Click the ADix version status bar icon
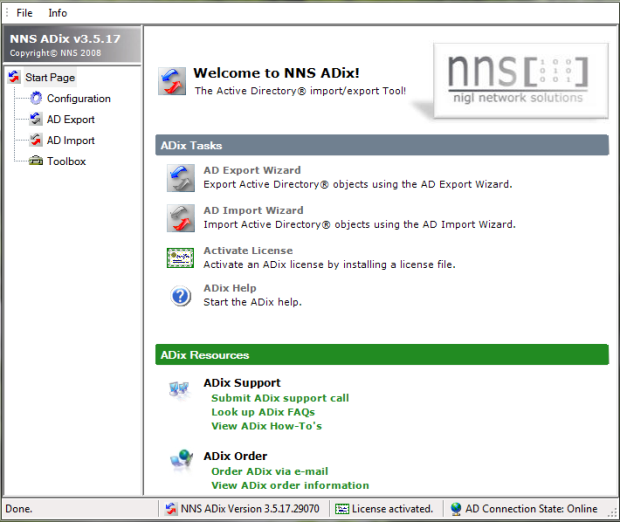620x522 pixels. [x=171, y=509]
